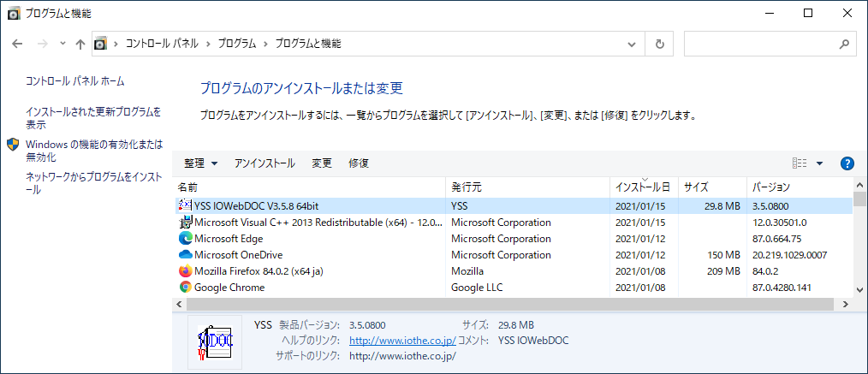Image resolution: width=868 pixels, height=374 pixels.
Task: Click 変更 in the toolbar
Action: click(322, 163)
